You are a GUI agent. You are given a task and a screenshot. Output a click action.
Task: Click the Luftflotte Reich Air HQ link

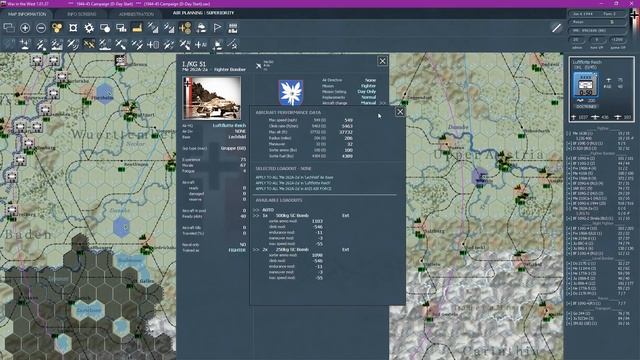pos(229,125)
